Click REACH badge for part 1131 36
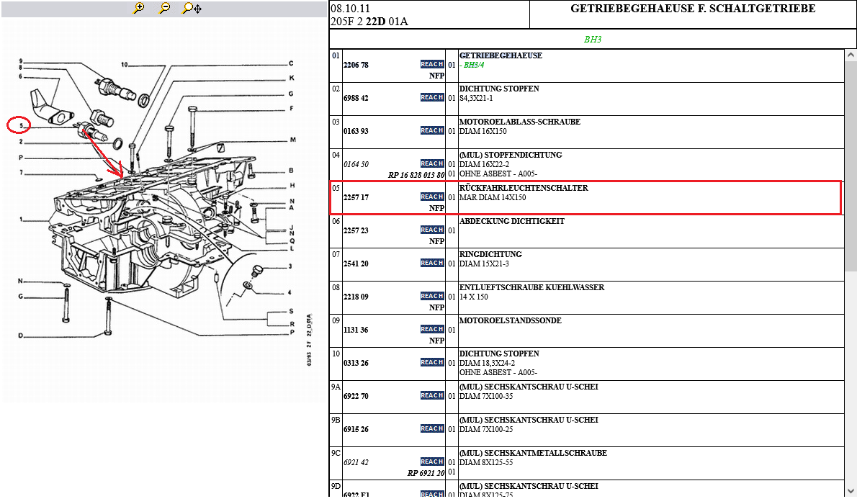This screenshot has width=857, height=504. point(432,329)
